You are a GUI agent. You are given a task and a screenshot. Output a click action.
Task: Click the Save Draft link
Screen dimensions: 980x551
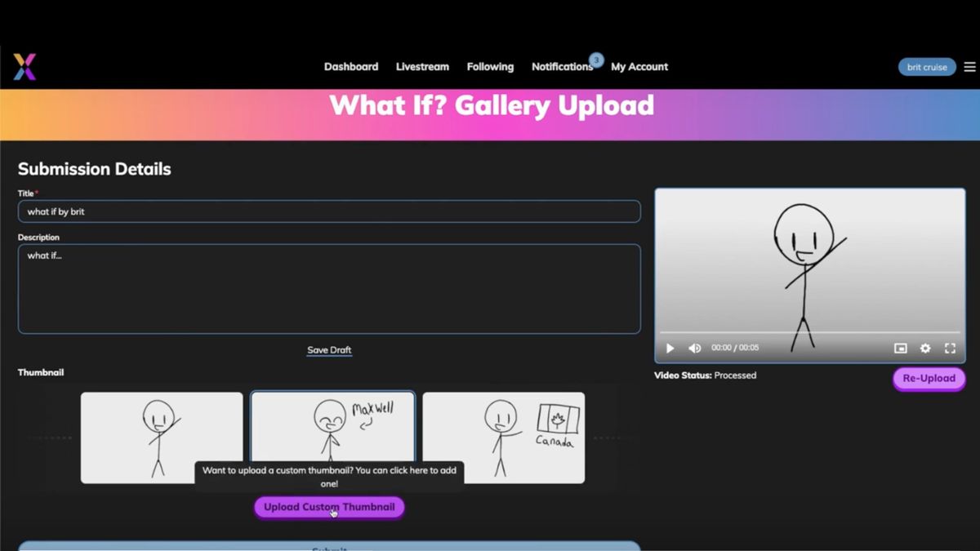point(329,349)
